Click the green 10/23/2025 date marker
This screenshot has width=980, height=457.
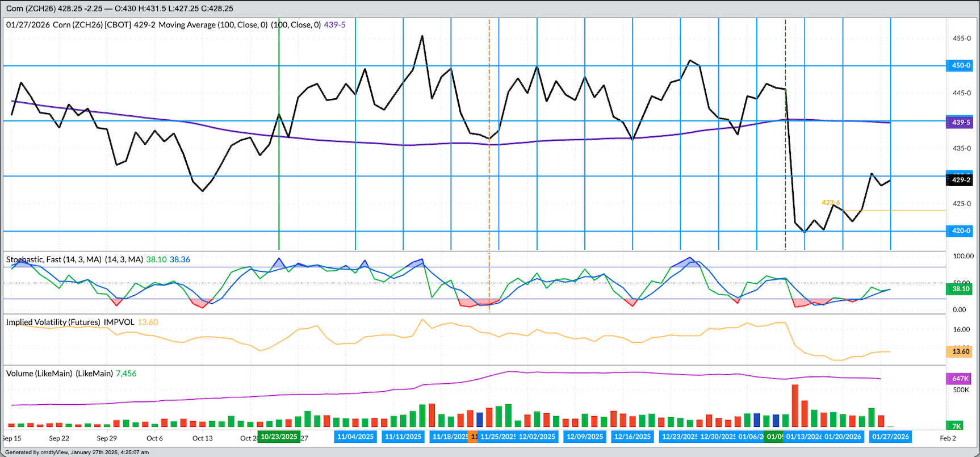[279, 437]
